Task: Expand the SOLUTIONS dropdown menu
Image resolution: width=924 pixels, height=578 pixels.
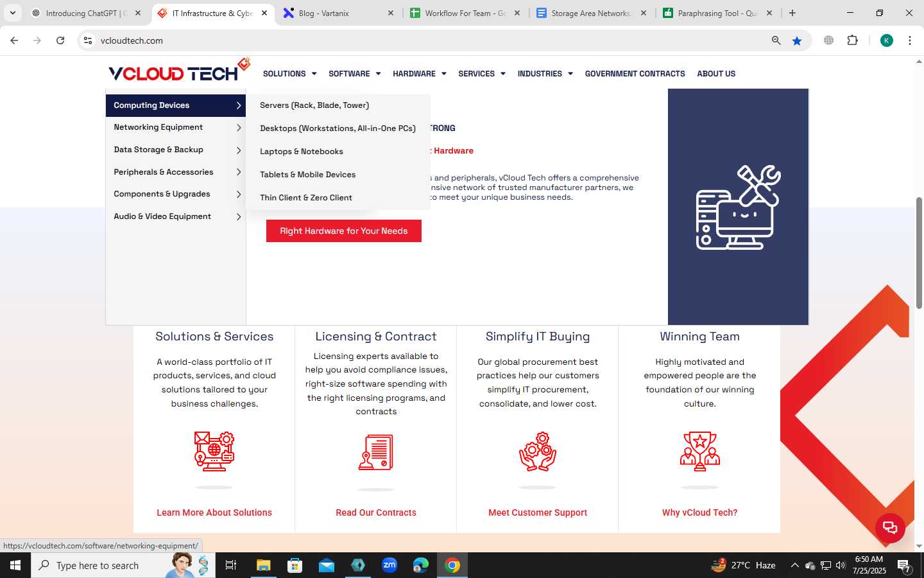Action: pos(289,74)
